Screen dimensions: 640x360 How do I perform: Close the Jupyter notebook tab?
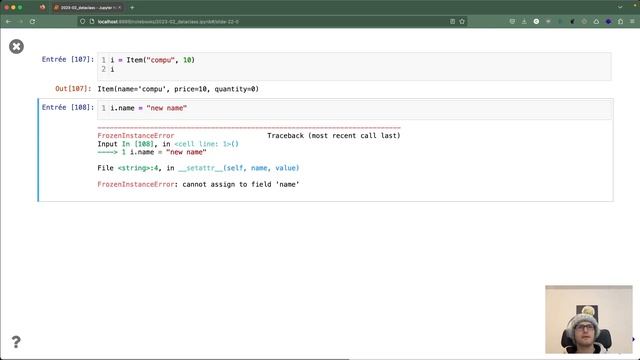120,7
